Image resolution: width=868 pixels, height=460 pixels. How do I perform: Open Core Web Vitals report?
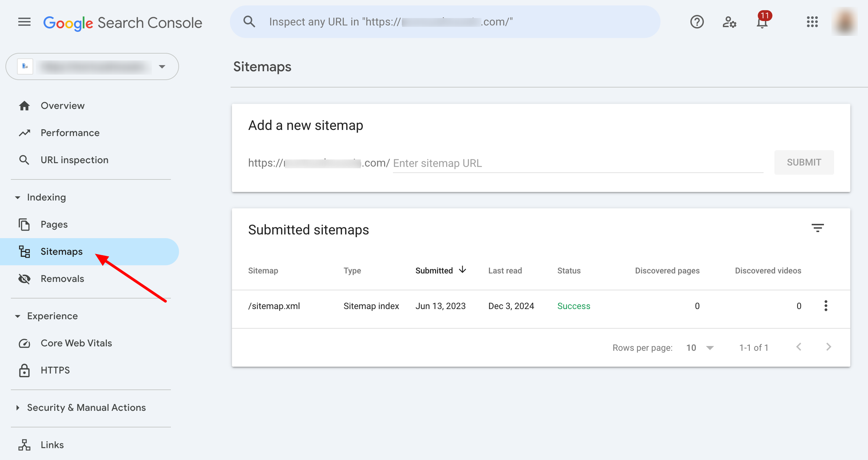(x=76, y=343)
